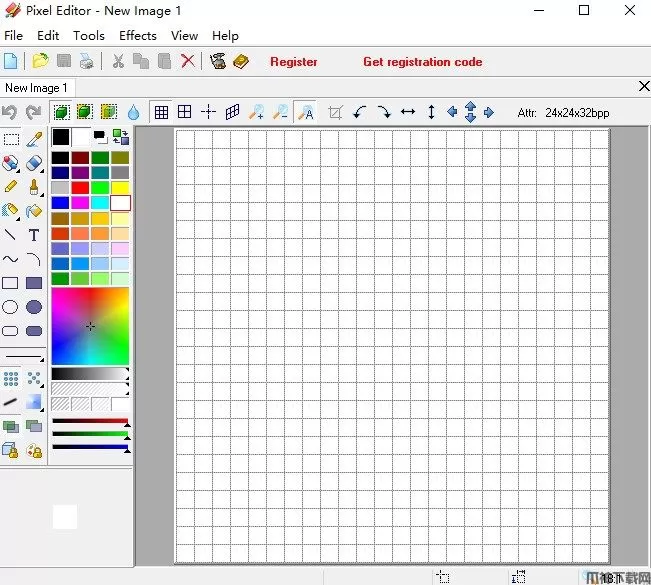
Task: Rotate image left with curved arrow
Action: [360, 113]
